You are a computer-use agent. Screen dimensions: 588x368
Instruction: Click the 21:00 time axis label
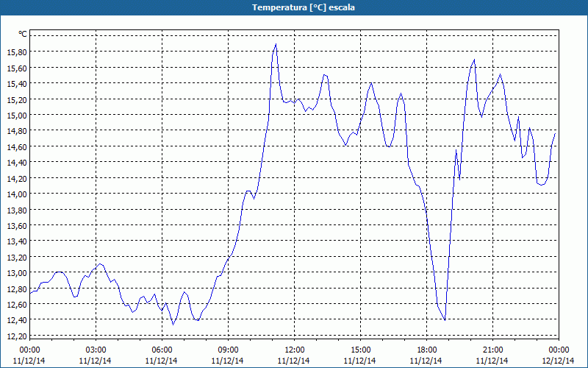tap(492, 350)
